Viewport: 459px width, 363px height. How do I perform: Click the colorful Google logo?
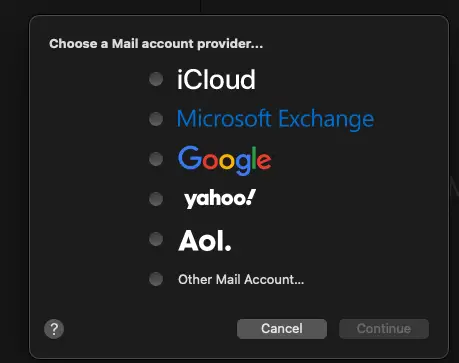[x=225, y=160]
